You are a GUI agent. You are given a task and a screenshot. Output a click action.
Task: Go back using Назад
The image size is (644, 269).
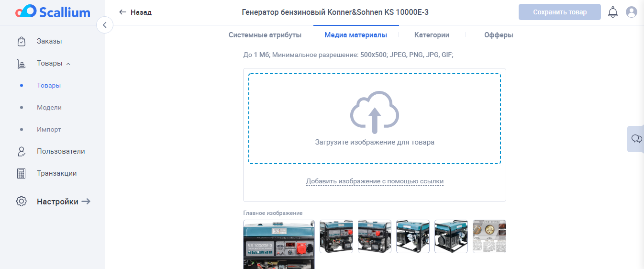point(135,12)
